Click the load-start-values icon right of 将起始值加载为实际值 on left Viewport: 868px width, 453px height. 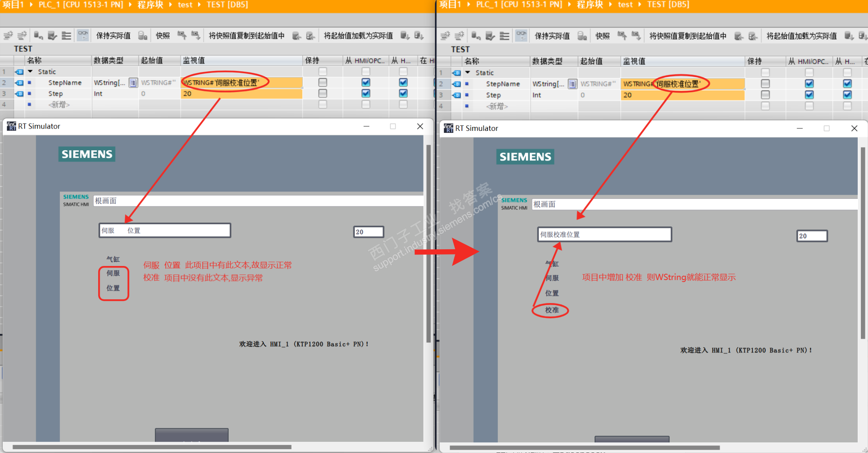405,36
